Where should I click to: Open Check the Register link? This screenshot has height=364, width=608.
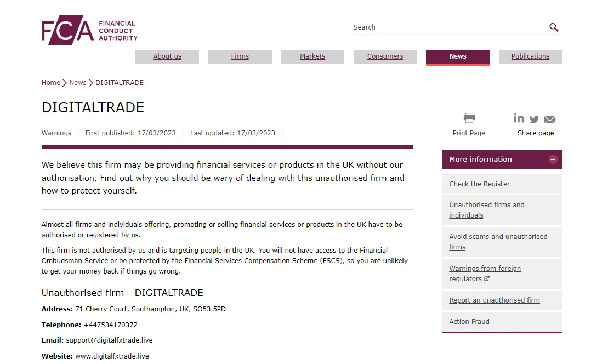coord(479,184)
